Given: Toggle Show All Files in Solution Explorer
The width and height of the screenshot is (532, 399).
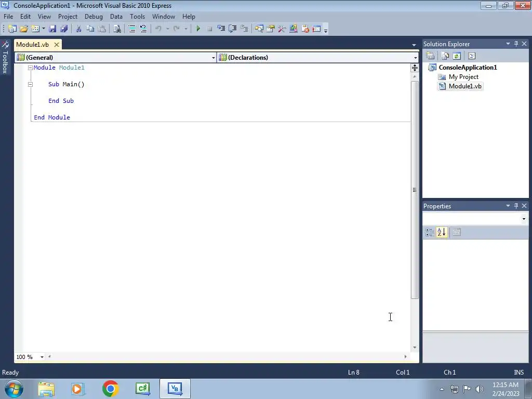Looking at the screenshot, I should point(445,56).
